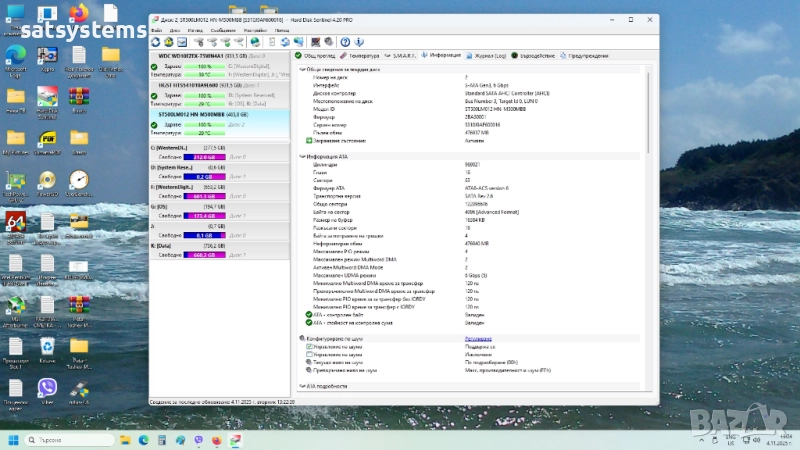Click the blue Help question mark icon
Image resolution: width=800 pixels, height=450 pixels.
click(x=346, y=42)
